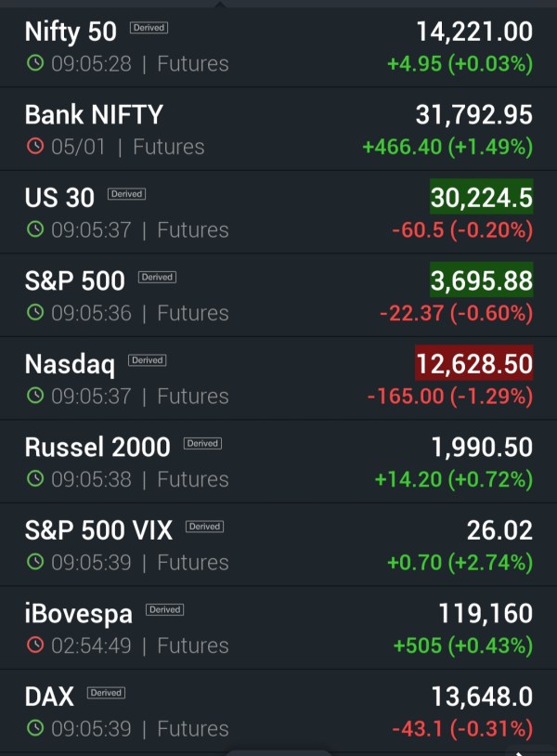Screen dimensions: 557x756
Task: Select the Russel 2000 index title
Action: 97,447
